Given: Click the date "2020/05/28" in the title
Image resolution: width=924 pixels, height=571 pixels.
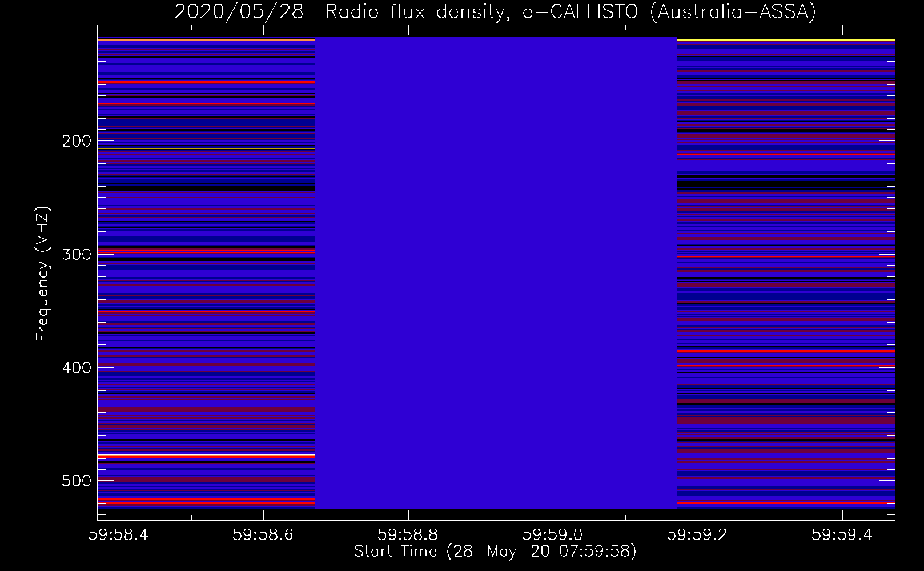Looking at the screenshot, I should click(x=239, y=11).
